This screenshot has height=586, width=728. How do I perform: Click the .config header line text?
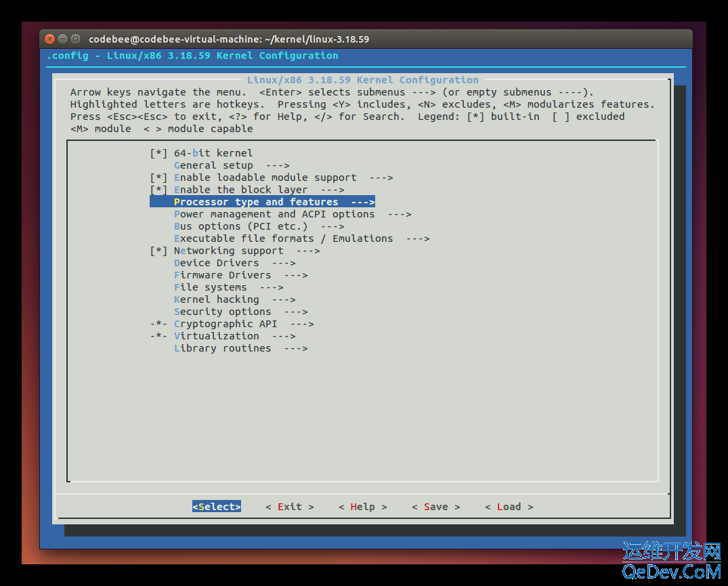[x=192, y=56]
